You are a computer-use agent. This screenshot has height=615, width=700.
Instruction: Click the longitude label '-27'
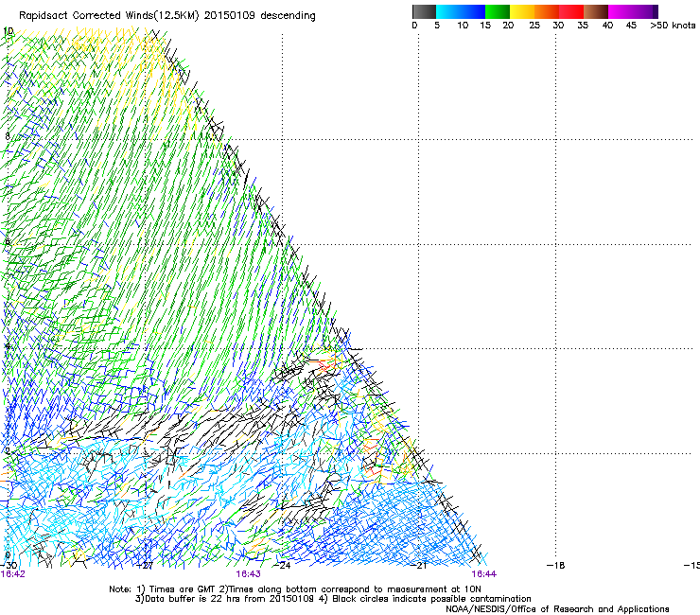pos(145,566)
